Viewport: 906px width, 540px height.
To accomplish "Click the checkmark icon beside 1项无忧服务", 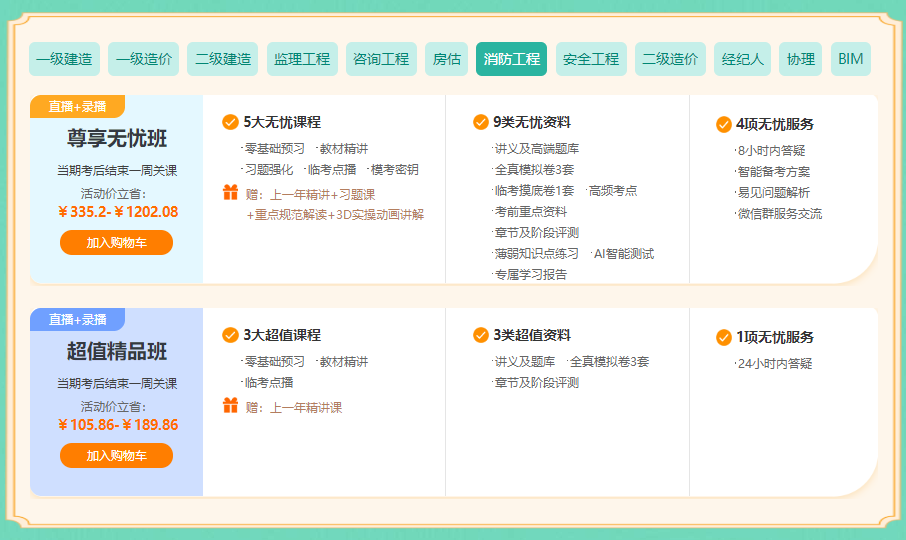I will pyautogui.click(x=724, y=337).
